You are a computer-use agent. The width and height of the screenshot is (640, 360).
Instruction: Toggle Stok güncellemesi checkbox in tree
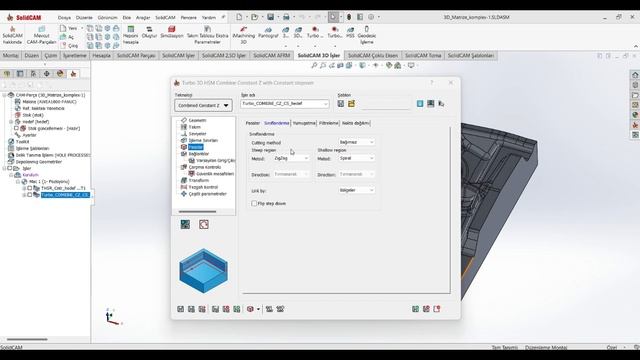[x=16, y=128]
